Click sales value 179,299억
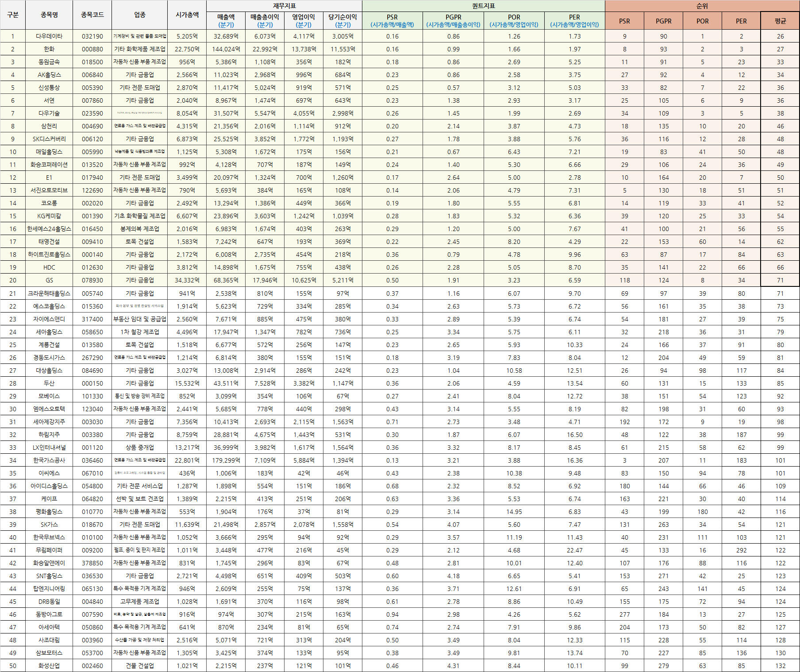This screenshot has height=672, width=800. 226,460
